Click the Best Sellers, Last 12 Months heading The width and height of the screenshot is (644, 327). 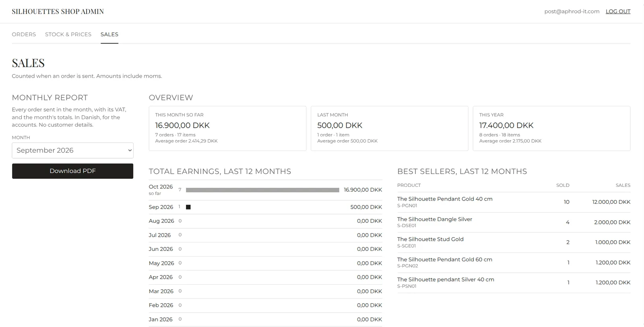[x=462, y=172]
